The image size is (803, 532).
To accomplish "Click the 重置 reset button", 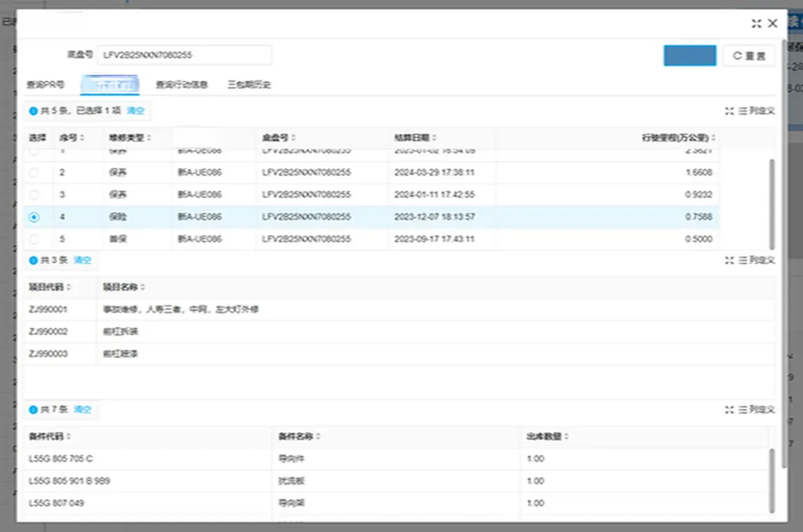I will (748, 55).
